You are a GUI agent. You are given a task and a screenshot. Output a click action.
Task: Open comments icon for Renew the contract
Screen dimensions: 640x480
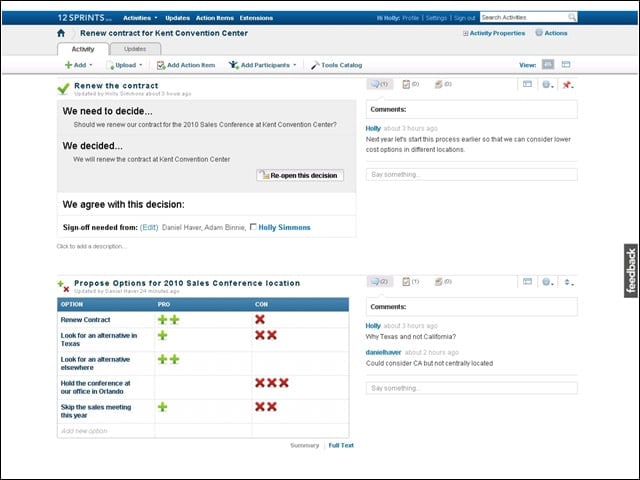click(x=380, y=84)
